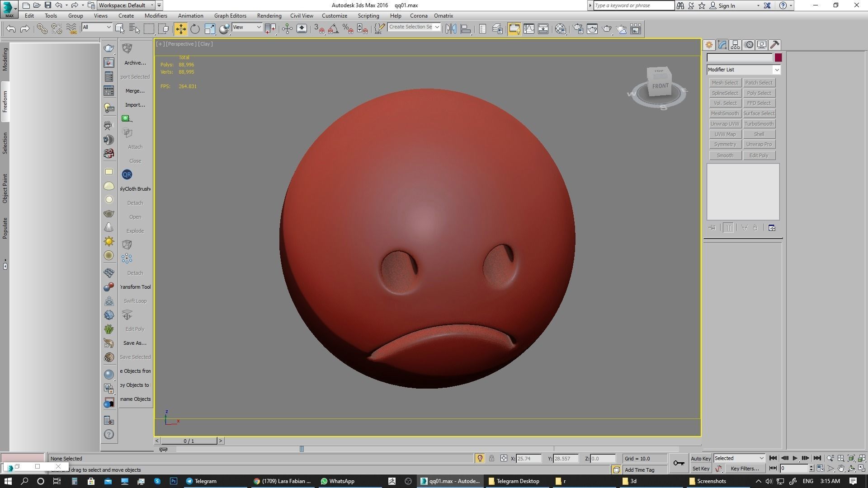Activate the Select and Rotate tool
Screen dimensions: 868x488
tap(195, 29)
